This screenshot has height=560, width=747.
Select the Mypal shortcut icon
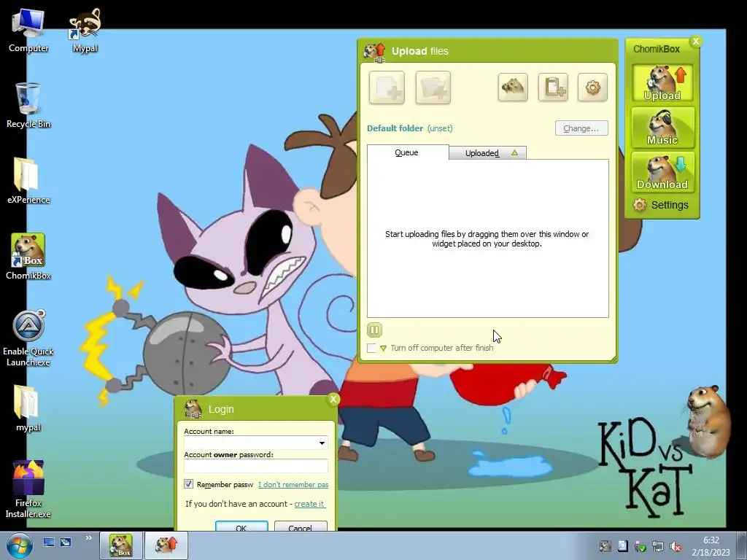coord(85,31)
